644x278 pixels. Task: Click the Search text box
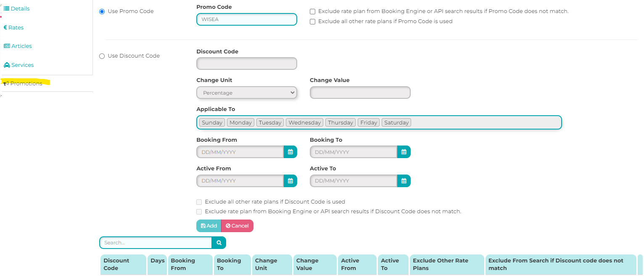tap(156, 243)
